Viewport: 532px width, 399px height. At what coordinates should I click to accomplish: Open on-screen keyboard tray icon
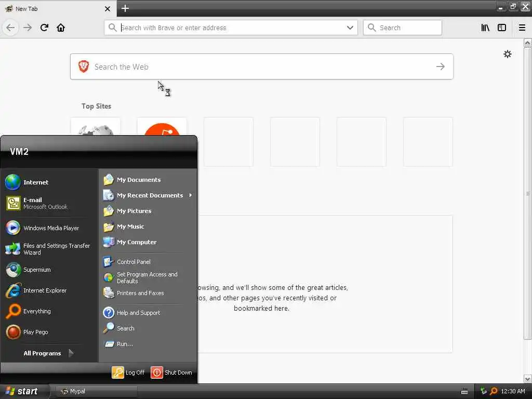tap(464, 392)
